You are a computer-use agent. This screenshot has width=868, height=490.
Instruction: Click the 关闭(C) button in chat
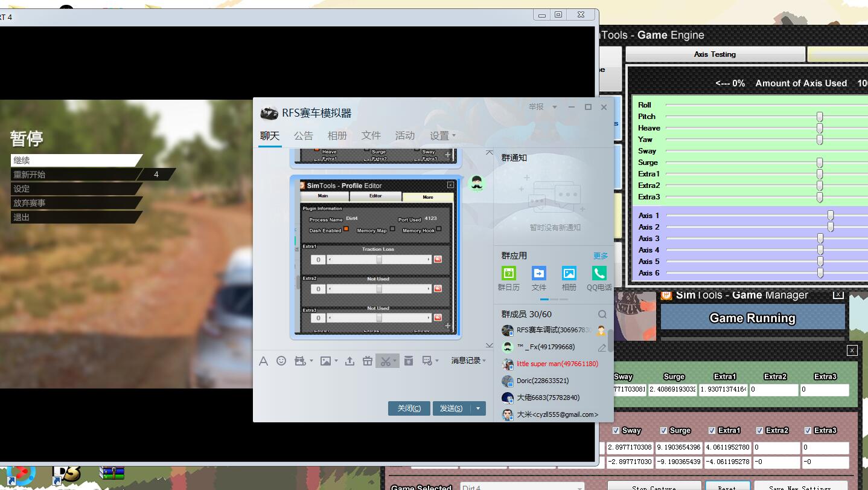409,408
